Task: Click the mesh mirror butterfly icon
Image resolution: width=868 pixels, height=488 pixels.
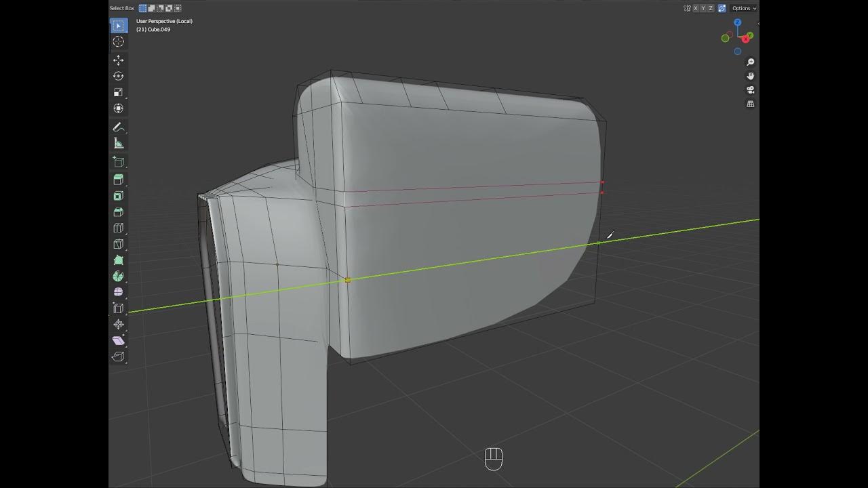Action: point(687,8)
